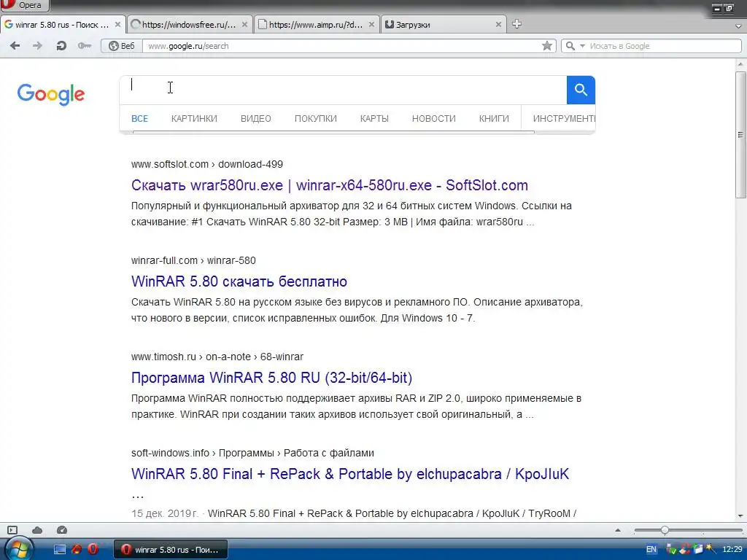
Task: Click the Google logo
Action: coord(51,94)
